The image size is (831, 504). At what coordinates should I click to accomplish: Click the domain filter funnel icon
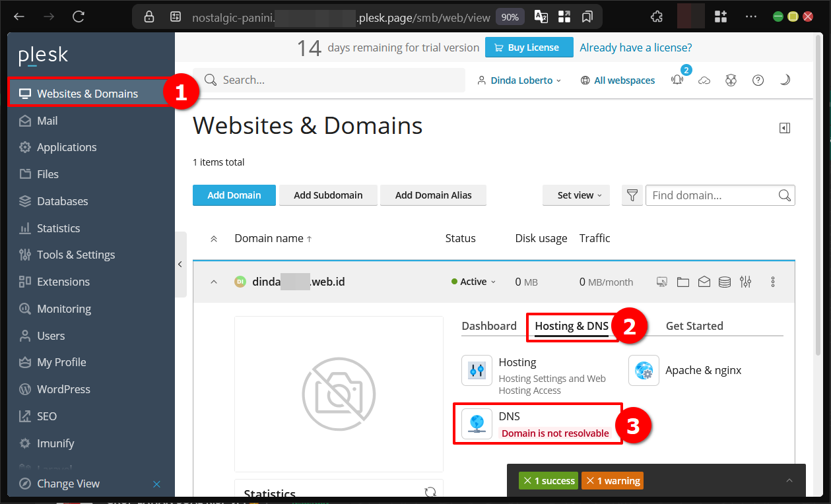pyautogui.click(x=632, y=195)
